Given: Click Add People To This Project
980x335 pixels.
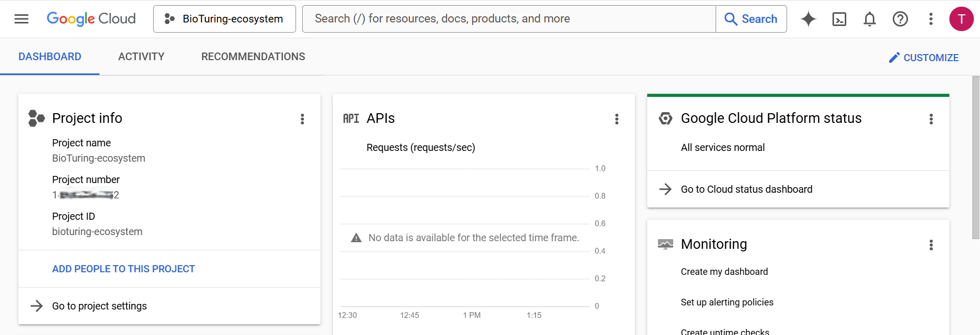Looking at the screenshot, I should [x=124, y=269].
